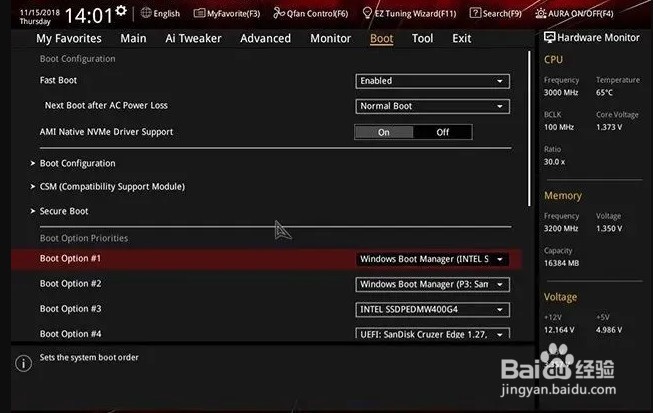653x413 pixels.
Task: Click the +12V reading 12.164 V
Action: pyautogui.click(x=559, y=330)
